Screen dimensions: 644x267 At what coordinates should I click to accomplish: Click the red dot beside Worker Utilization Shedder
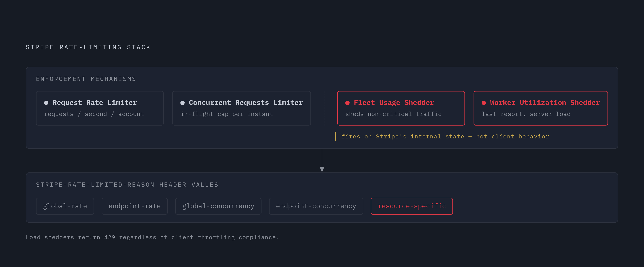point(484,103)
